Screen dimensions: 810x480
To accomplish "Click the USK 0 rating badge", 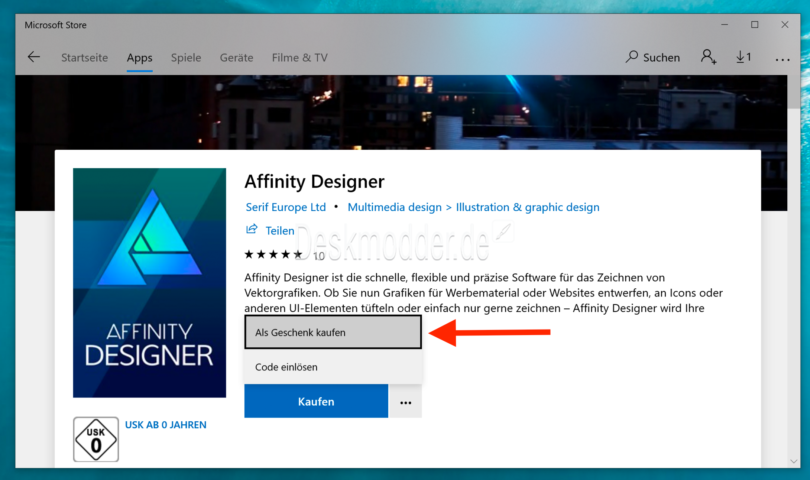I will (x=96, y=439).
